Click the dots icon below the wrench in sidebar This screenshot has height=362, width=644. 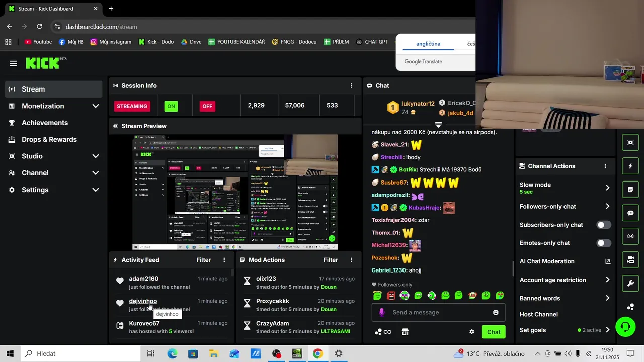pos(630,307)
